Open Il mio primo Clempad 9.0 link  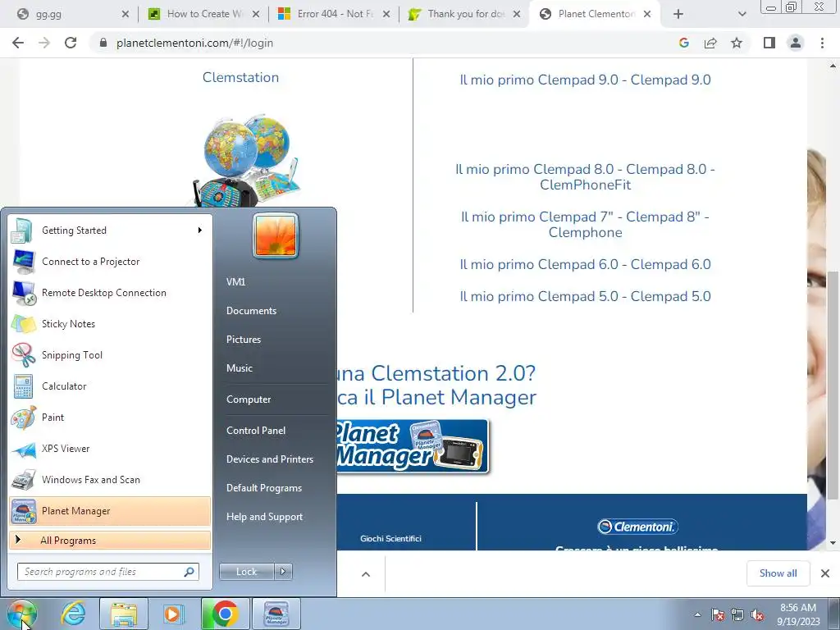(x=585, y=80)
